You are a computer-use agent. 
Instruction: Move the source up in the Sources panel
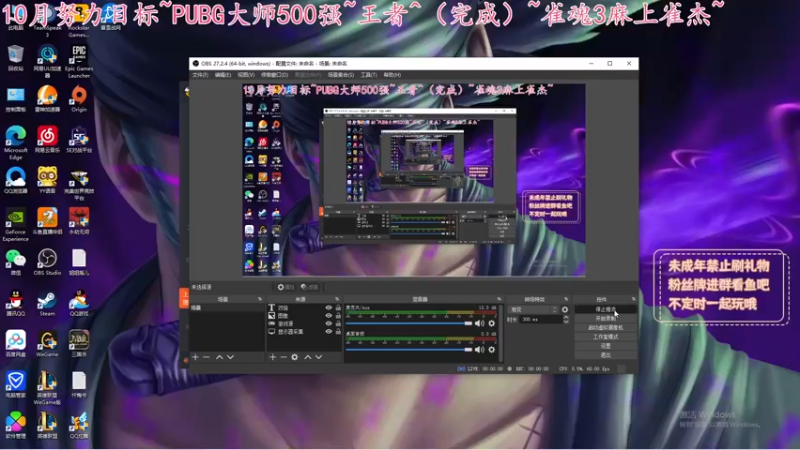click(308, 357)
